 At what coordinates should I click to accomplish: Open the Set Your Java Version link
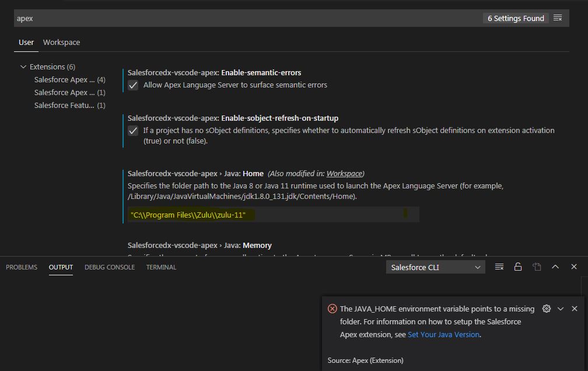coord(443,335)
